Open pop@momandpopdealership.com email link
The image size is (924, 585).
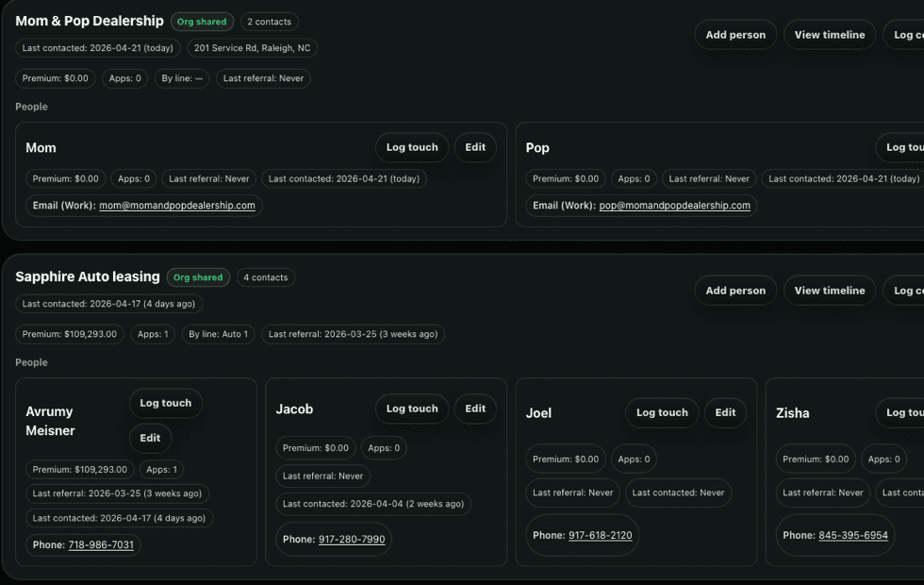[672, 205]
